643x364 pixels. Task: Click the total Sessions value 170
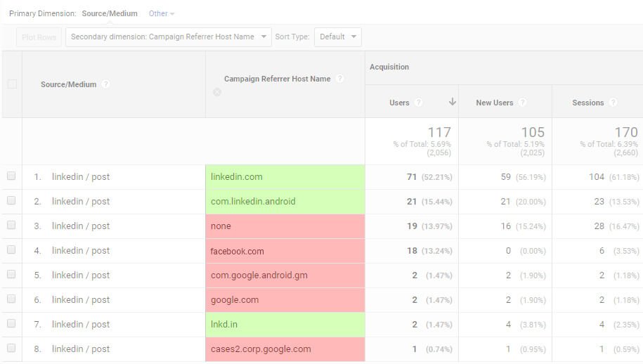pyautogui.click(x=626, y=132)
